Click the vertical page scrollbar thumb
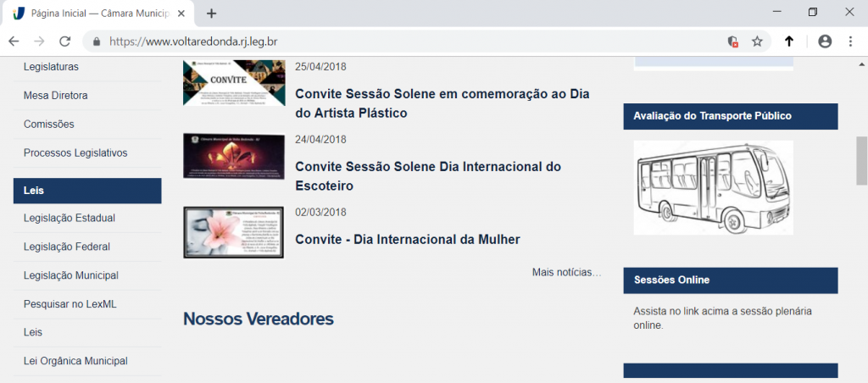The image size is (868, 383). (861, 159)
